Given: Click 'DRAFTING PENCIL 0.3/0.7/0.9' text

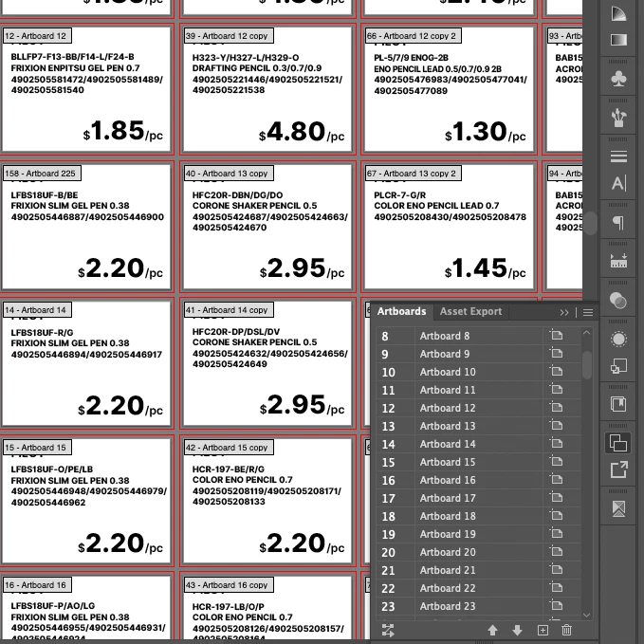Looking at the screenshot, I should 257,68.
